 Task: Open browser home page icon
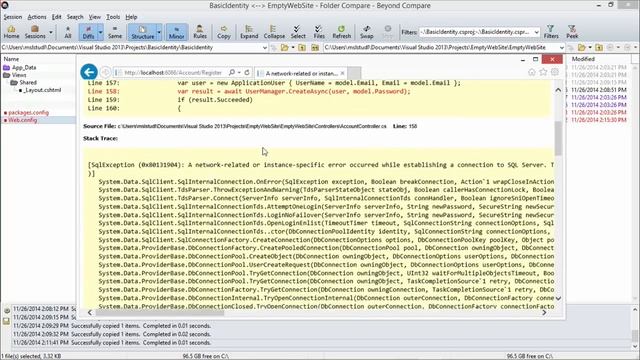(x=531, y=72)
